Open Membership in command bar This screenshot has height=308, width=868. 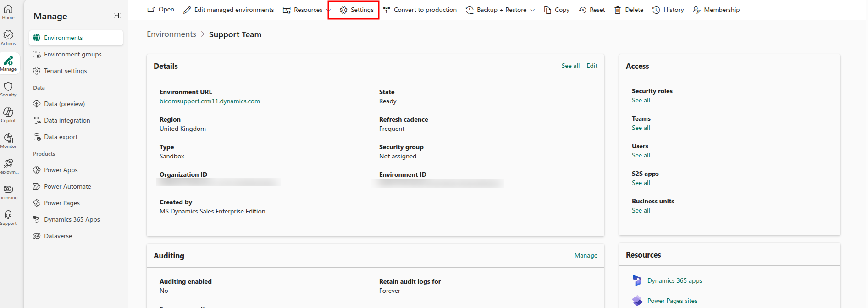coord(716,10)
